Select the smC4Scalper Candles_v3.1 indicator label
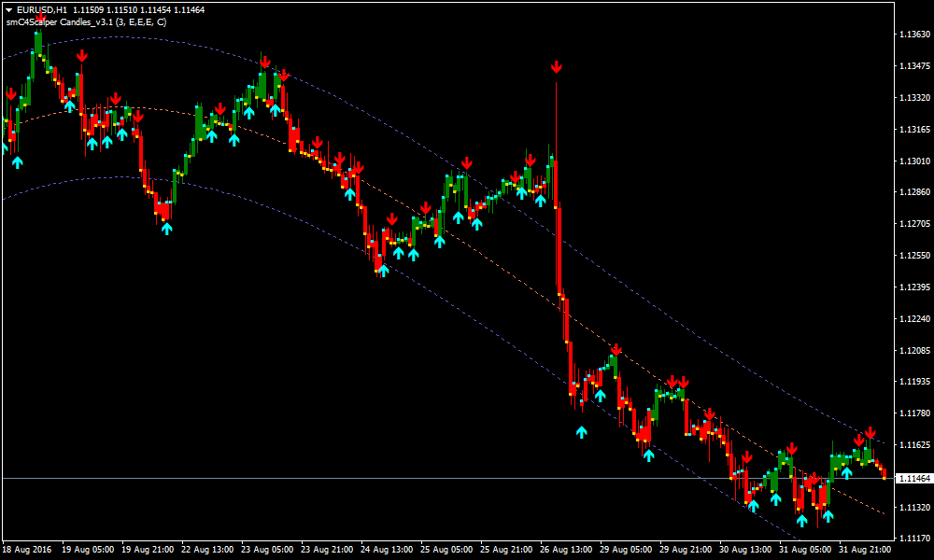This screenshot has height=560, width=934. coord(87,21)
